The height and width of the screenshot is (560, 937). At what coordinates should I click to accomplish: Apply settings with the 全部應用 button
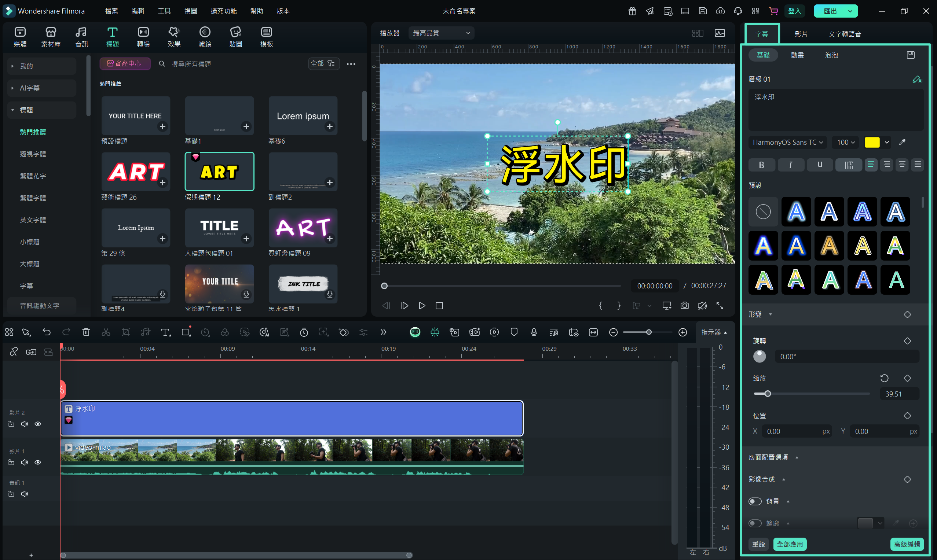790,544
